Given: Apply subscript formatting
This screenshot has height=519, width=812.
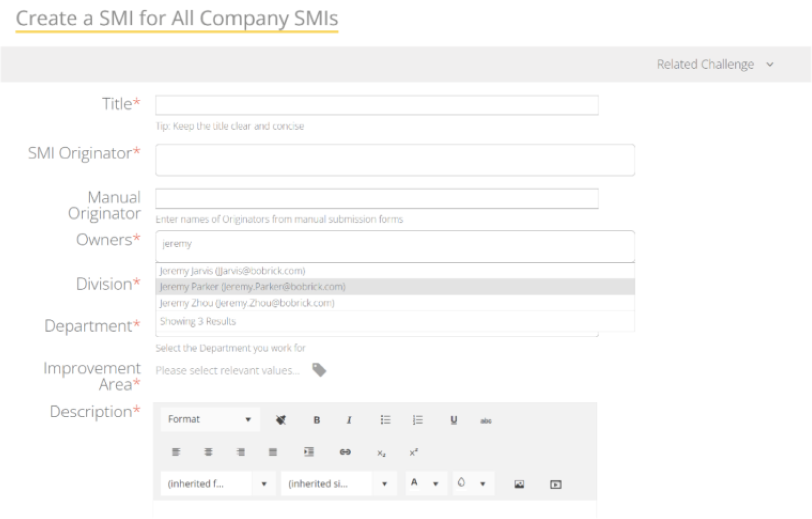Looking at the screenshot, I should [381, 453].
